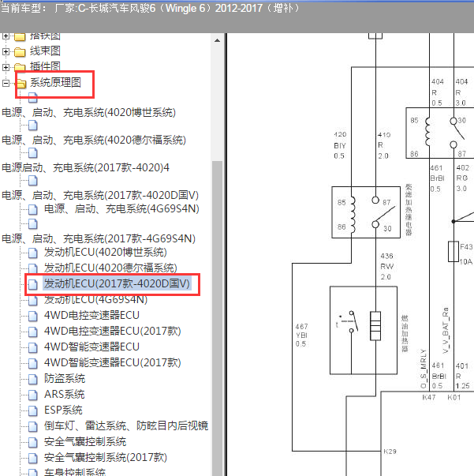Image resolution: width=474 pixels, height=476 pixels.
Task: Click the 柴滤加热继电器 relay in diagram
Action: [x=366, y=212]
